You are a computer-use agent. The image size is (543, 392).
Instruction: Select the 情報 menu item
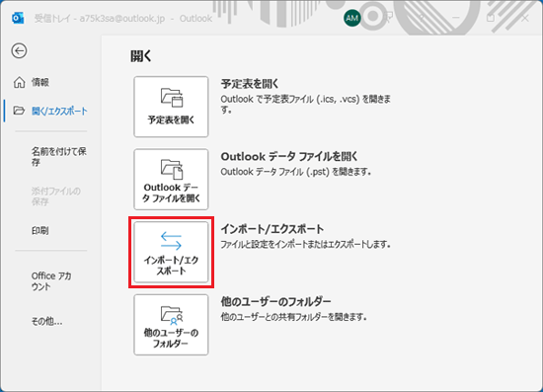tap(40, 82)
